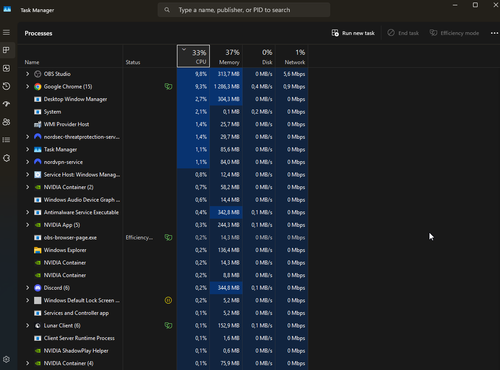
Task: Click the End task button
Action: 403,33
